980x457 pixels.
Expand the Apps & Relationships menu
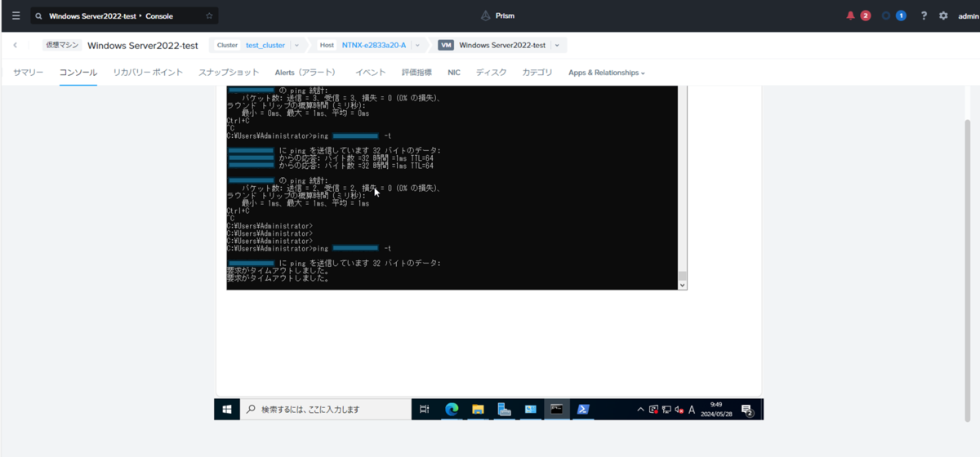(x=607, y=73)
